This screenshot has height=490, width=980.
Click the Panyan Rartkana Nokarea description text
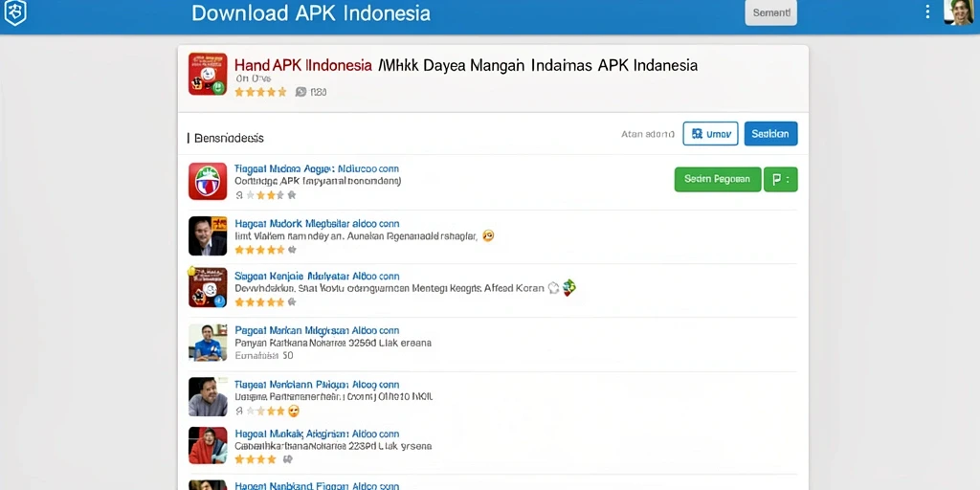332,343
